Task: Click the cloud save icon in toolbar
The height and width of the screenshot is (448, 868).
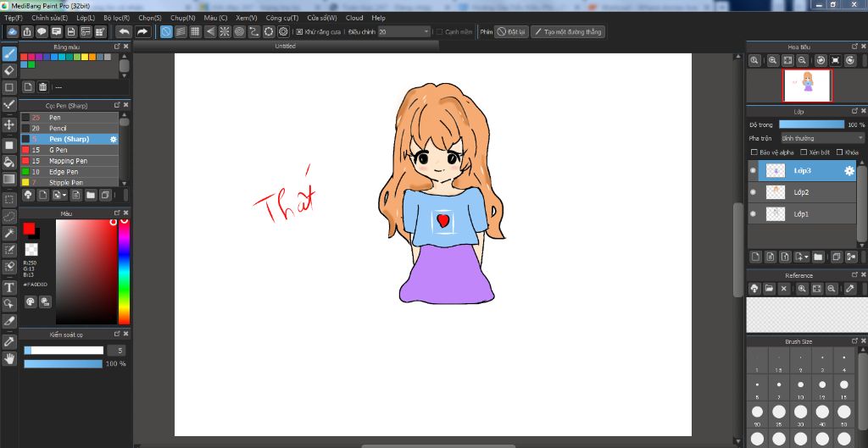Action: click(12, 31)
